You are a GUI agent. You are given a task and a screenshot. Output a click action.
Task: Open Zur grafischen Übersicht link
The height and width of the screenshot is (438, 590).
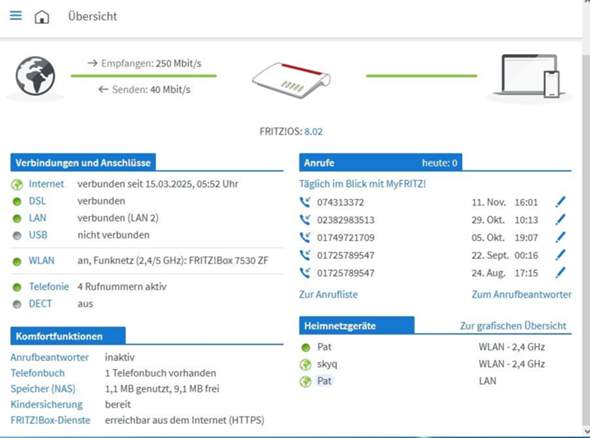[x=513, y=325]
